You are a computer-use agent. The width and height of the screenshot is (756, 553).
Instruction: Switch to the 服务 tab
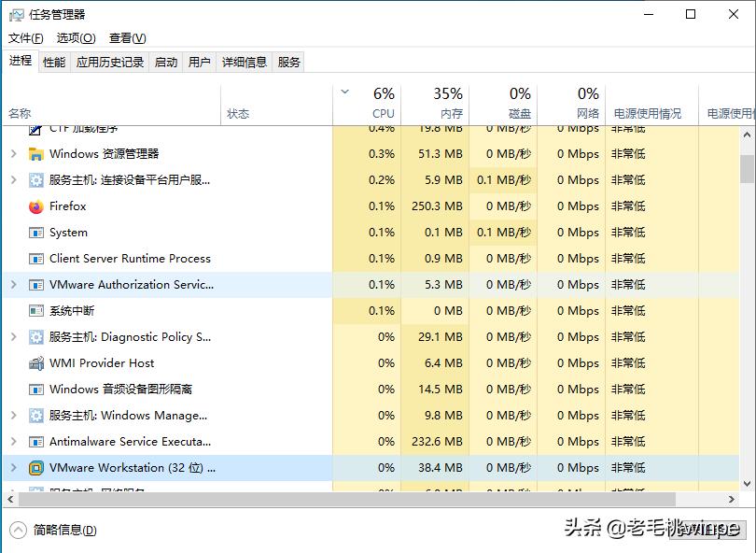287,62
